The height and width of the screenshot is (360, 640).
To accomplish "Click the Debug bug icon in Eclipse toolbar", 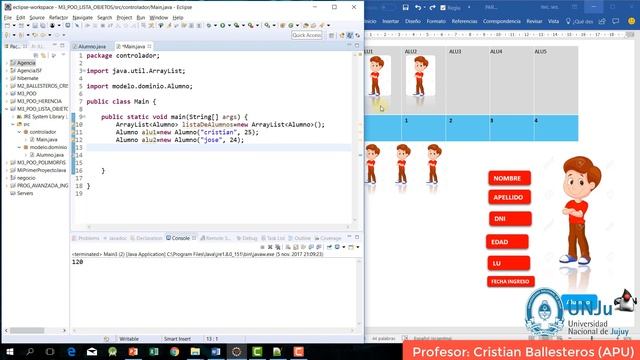I will pyautogui.click(x=209, y=25).
